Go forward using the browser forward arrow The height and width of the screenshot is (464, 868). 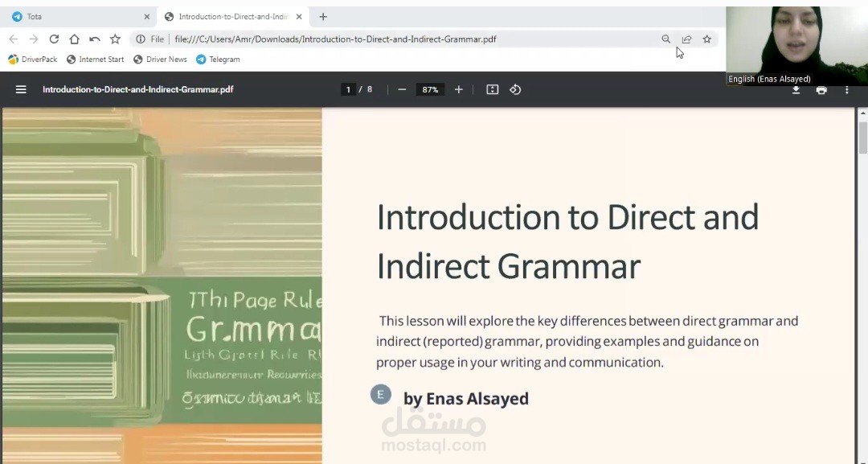coord(34,39)
